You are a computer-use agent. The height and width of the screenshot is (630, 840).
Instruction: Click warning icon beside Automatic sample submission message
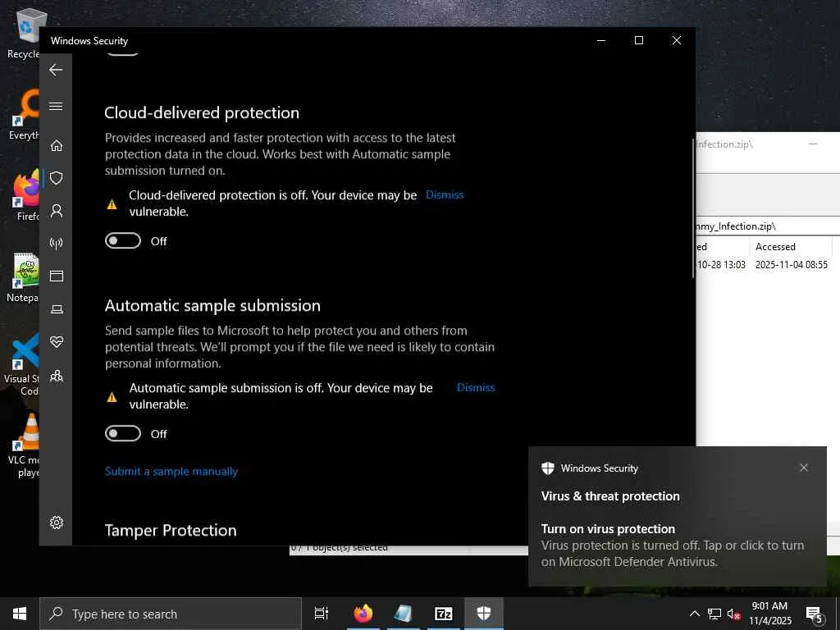(112, 397)
